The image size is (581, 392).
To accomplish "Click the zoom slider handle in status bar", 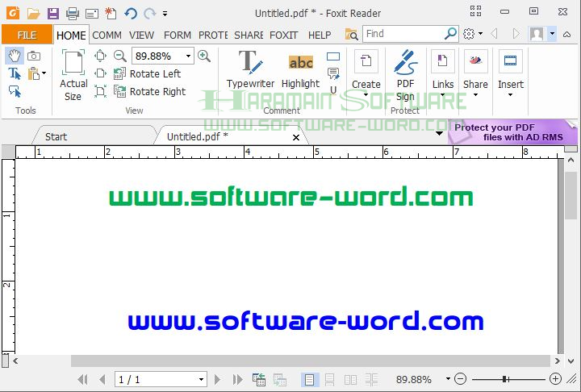I will point(505,379).
